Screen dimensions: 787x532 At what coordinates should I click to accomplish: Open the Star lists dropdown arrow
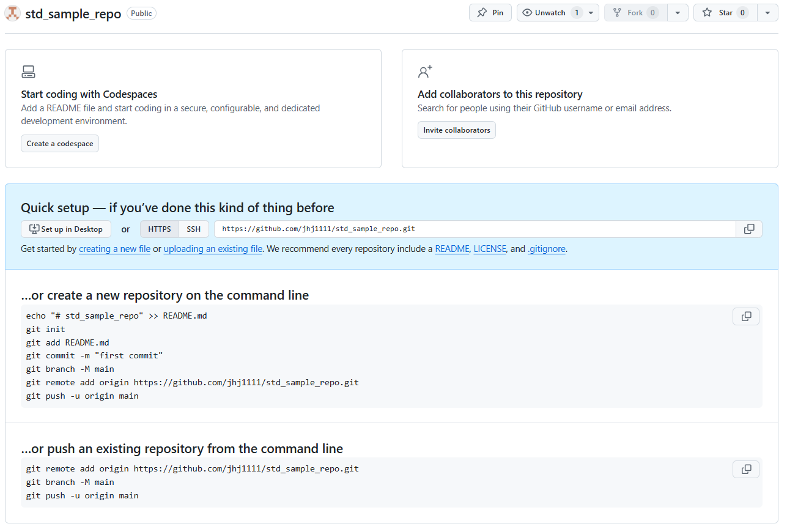click(767, 13)
